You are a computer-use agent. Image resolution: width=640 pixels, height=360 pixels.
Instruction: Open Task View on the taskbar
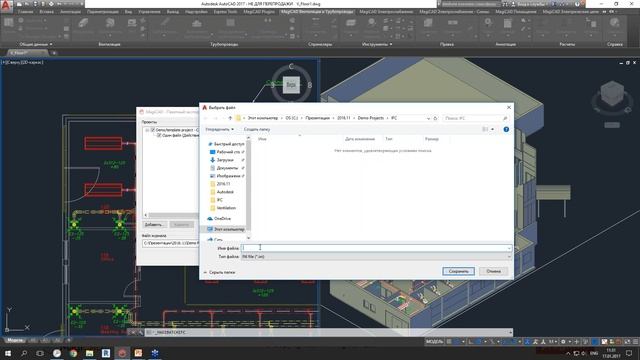click(x=40, y=353)
